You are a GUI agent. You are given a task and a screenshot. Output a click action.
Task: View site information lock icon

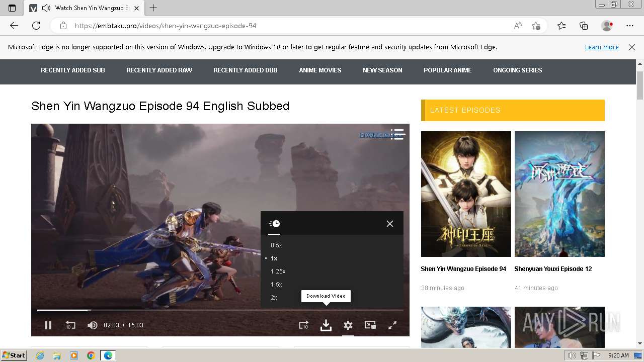(x=63, y=26)
